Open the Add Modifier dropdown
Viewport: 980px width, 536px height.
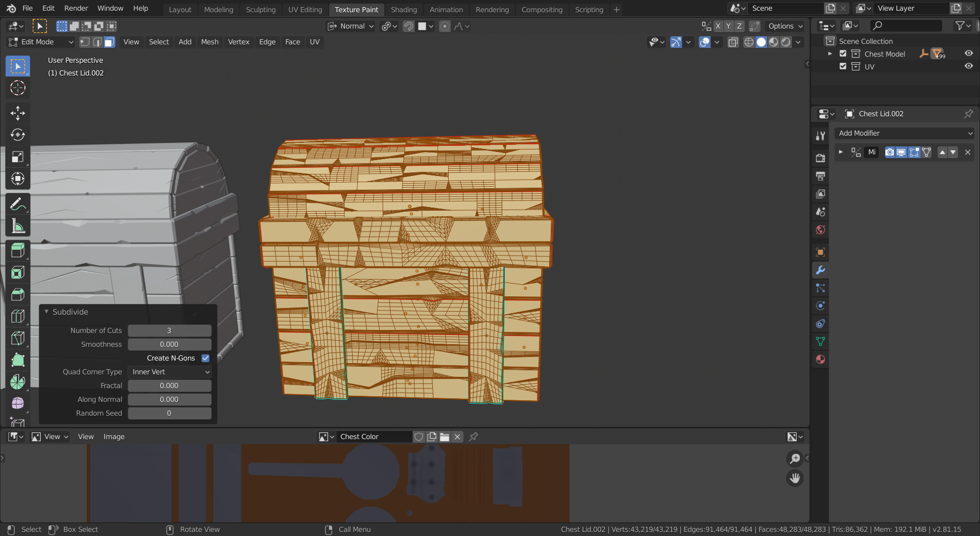pyautogui.click(x=904, y=133)
